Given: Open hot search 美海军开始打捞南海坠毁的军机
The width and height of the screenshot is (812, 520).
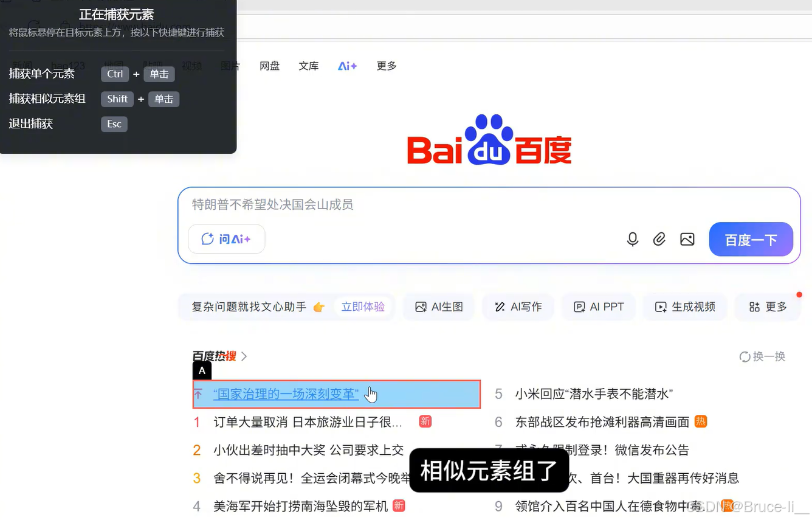Looking at the screenshot, I should 301,506.
